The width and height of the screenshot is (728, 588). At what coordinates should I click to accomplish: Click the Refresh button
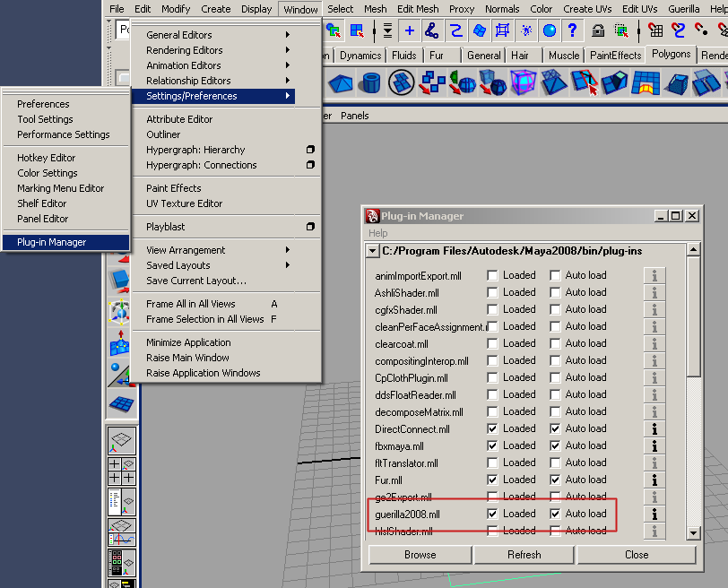(x=524, y=555)
